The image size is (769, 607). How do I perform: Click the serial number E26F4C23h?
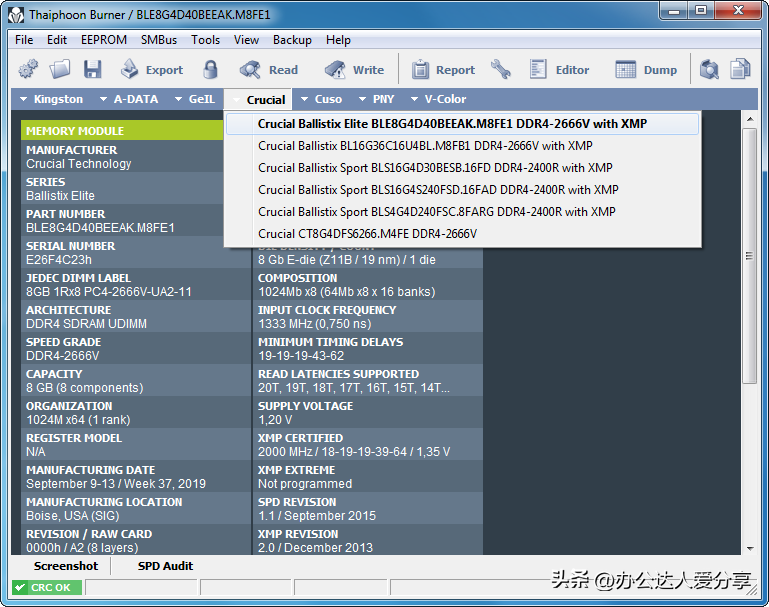click(59, 260)
